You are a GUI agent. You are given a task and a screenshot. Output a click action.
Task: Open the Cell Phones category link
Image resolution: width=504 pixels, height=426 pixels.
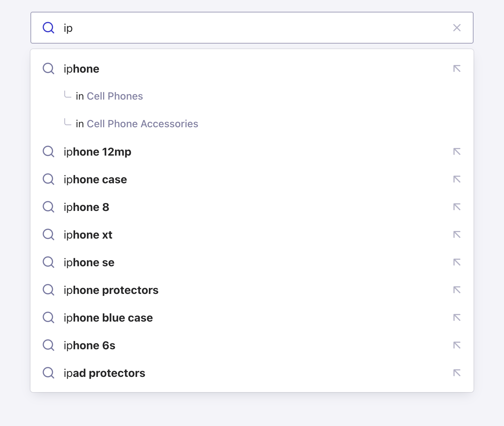115,96
